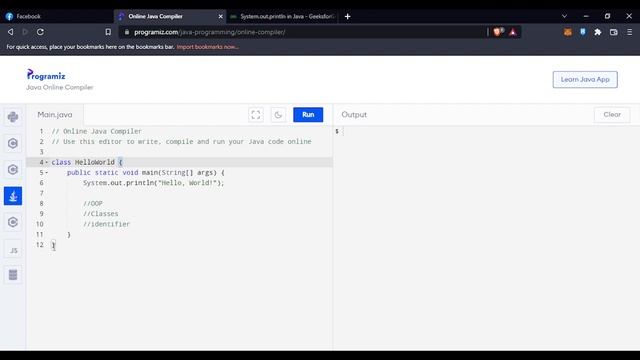Click line number 12 in the gutter
This screenshot has width=640, height=360.
[40, 245]
